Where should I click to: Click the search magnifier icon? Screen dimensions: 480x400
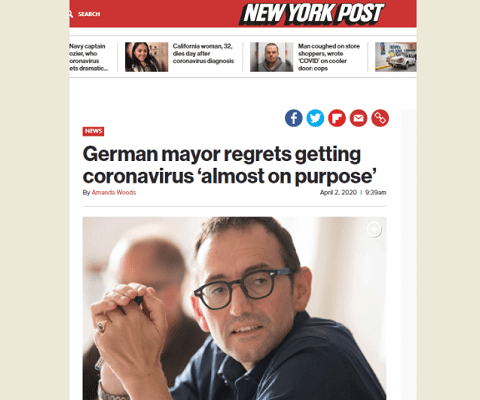click(71, 14)
